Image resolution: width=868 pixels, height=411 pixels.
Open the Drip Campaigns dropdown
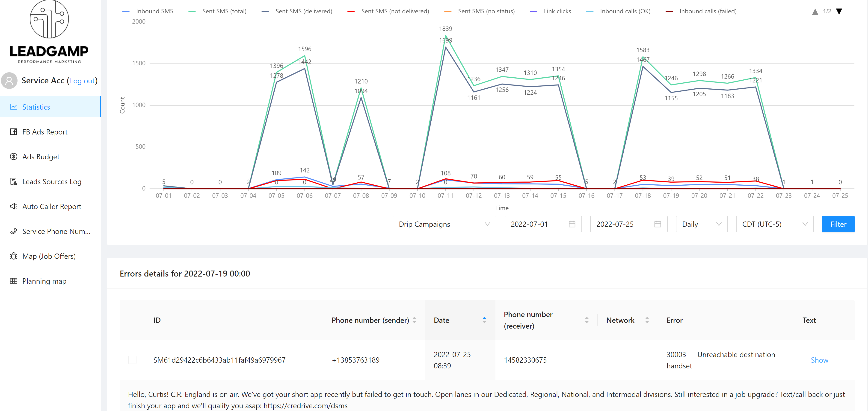tap(444, 224)
